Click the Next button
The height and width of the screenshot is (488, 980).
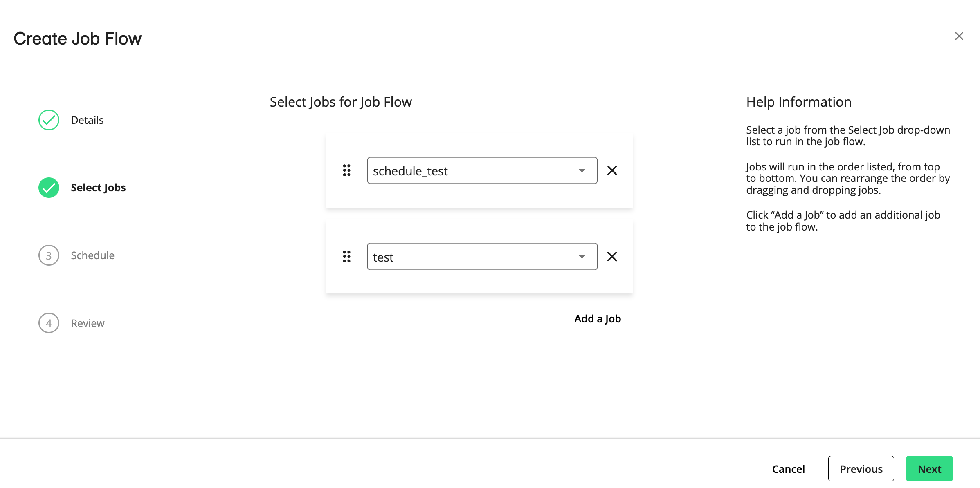(x=929, y=469)
